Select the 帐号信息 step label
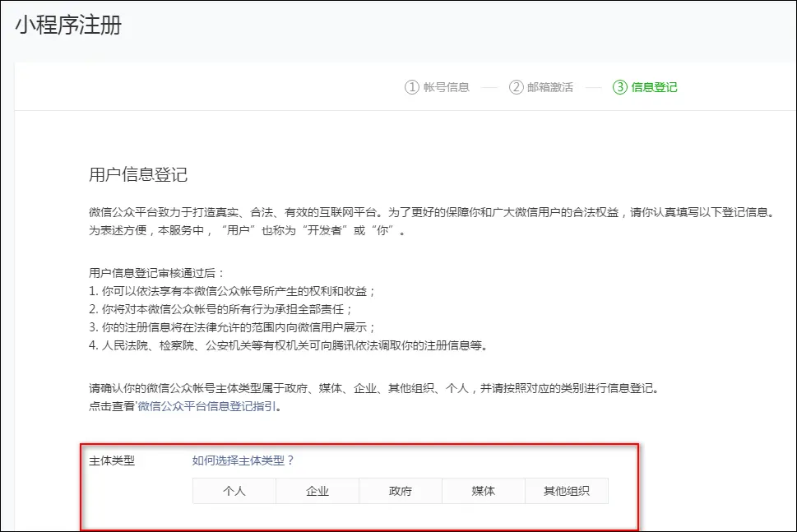 pos(446,87)
